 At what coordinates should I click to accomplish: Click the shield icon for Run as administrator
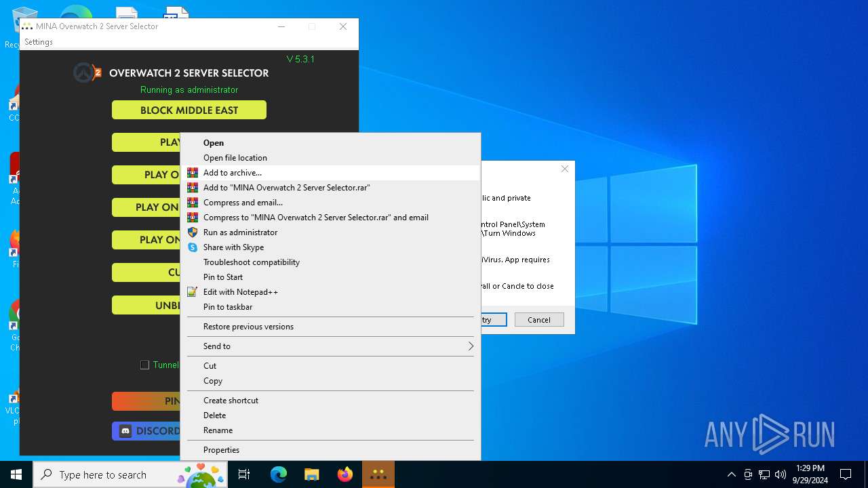193,232
